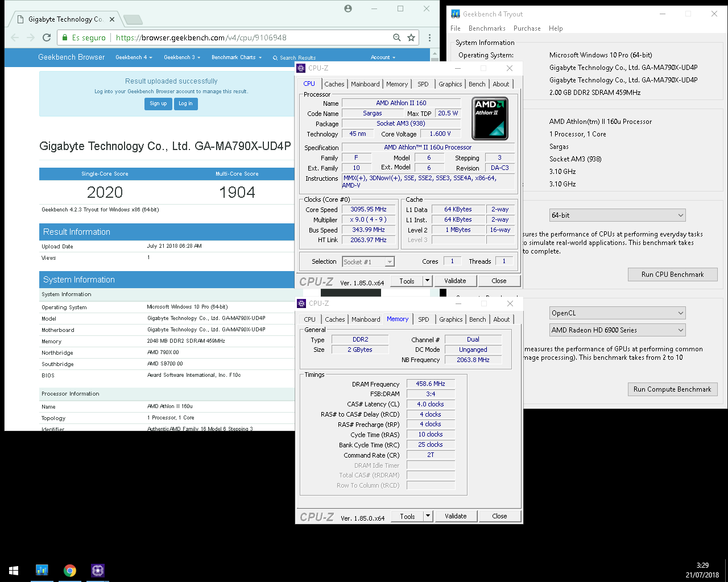Switch to Bench tab in upper CPU-Z
Image resolution: width=728 pixels, height=582 pixels.
477,84
